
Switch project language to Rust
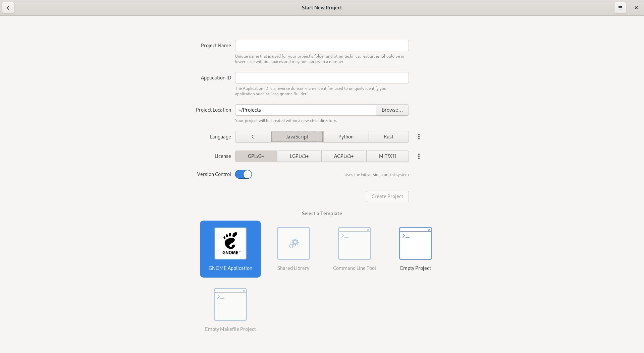pyautogui.click(x=388, y=136)
